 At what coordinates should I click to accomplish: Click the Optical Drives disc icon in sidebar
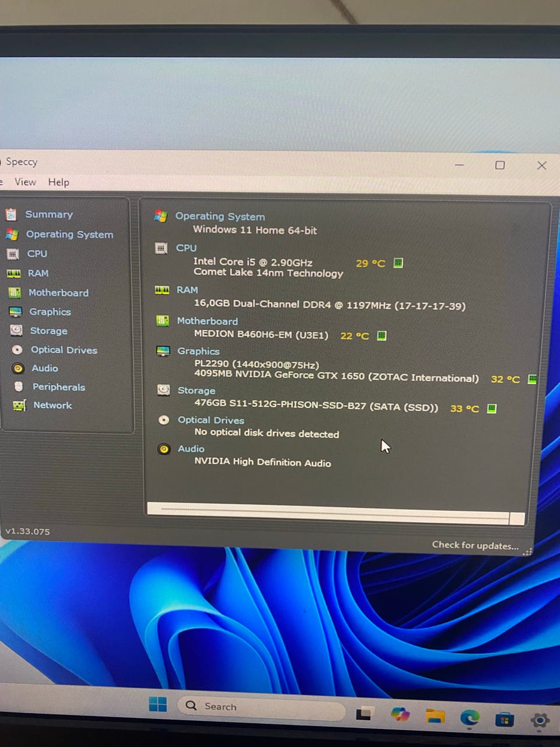pyautogui.click(x=17, y=350)
